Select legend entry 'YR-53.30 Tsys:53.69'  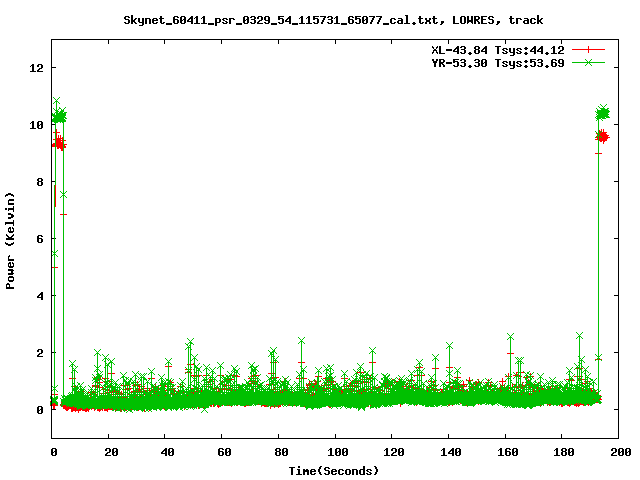click(498, 63)
